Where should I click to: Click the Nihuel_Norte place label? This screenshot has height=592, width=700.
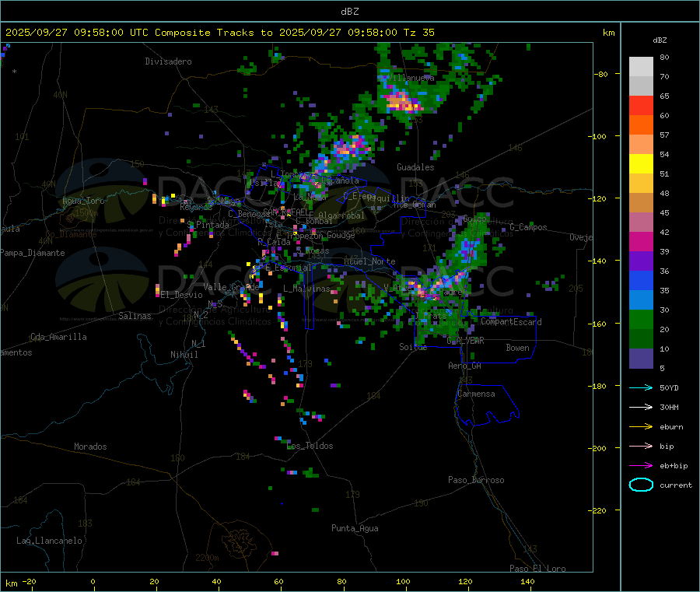[x=369, y=261]
